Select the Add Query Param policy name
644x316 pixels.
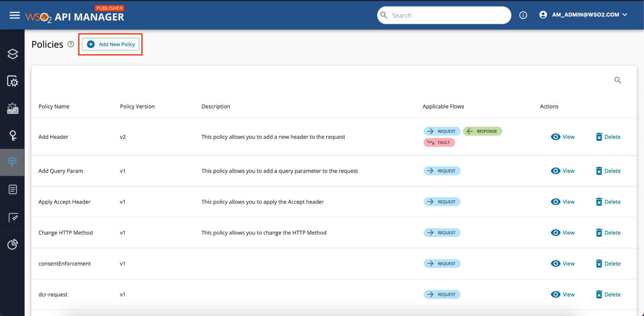pyautogui.click(x=61, y=171)
